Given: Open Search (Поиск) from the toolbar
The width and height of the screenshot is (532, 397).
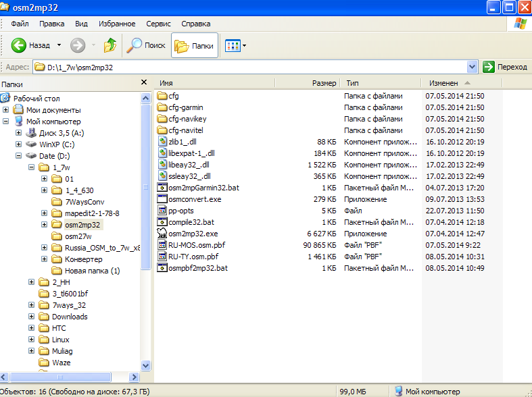Looking at the screenshot, I should 147,45.
